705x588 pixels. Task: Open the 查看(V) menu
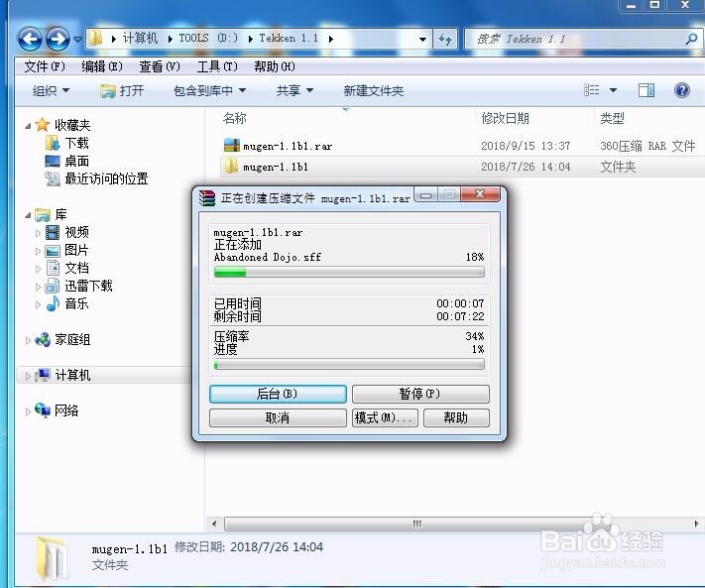160,67
